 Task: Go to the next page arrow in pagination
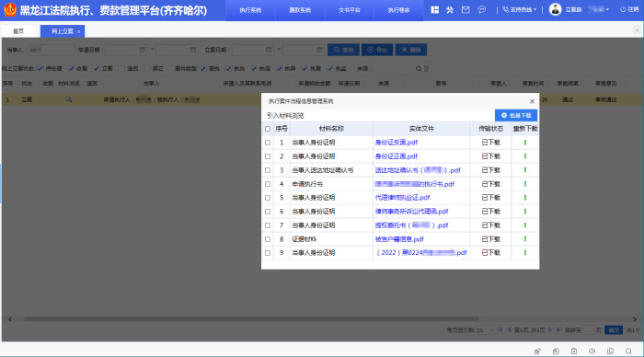[x=550, y=330]
